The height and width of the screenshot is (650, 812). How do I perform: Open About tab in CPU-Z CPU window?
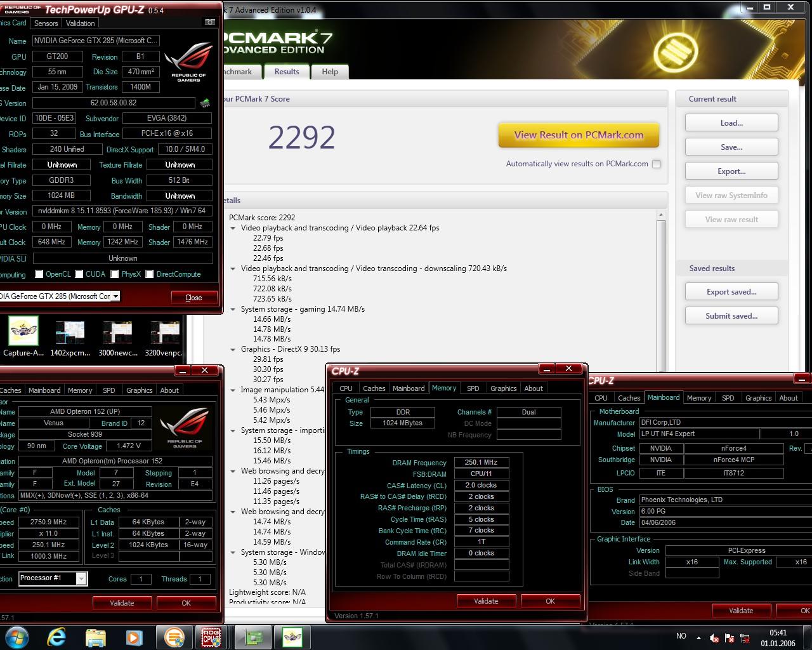(x=169, y=390)
